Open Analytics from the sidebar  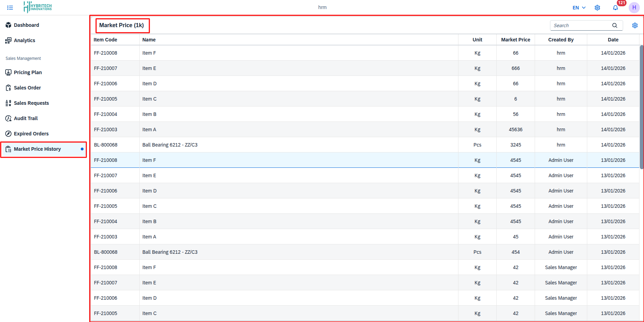click(24, 40)
